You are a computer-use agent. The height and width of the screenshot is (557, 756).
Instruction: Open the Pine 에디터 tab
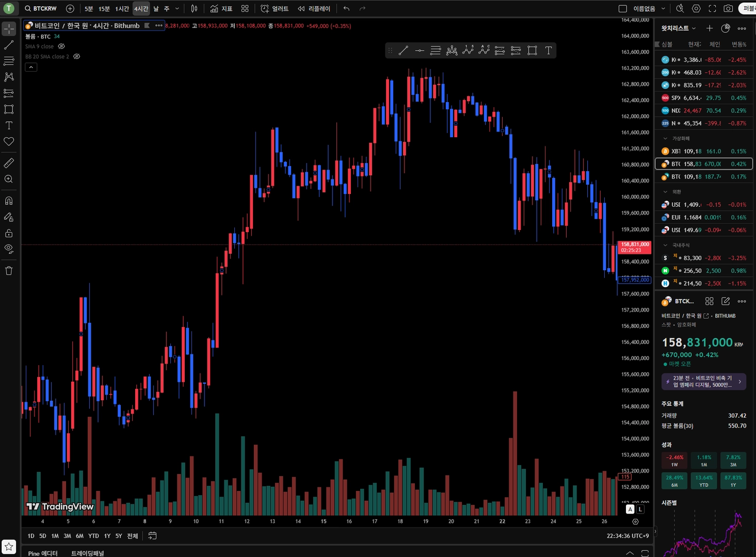coord(43,553)
